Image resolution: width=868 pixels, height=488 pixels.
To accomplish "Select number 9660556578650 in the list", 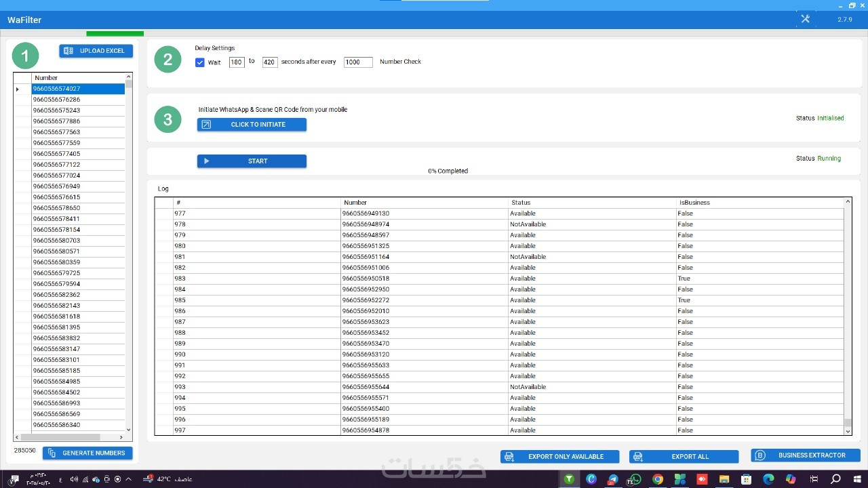I will click(x=78, y=208).
